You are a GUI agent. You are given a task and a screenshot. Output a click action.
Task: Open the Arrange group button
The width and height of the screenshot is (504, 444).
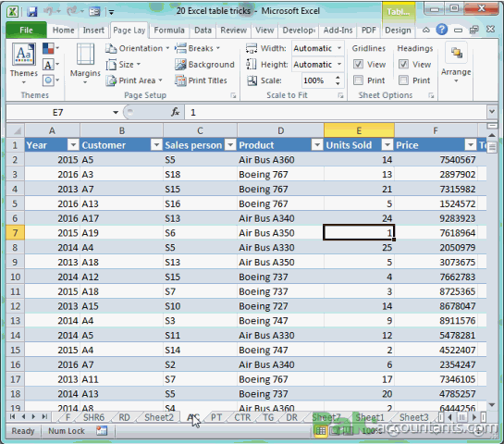click(456, 64)
